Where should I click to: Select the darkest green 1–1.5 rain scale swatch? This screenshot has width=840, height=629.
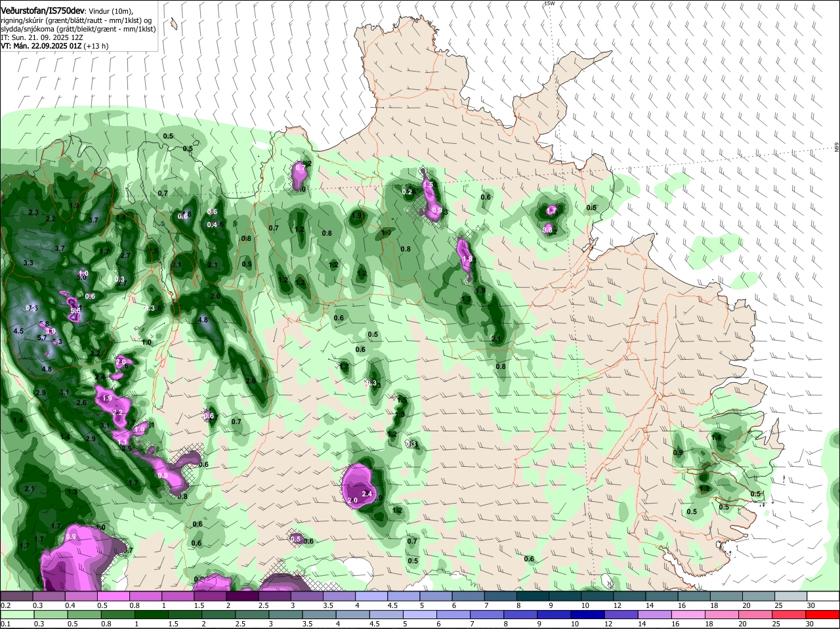click(x=152, y=615)
